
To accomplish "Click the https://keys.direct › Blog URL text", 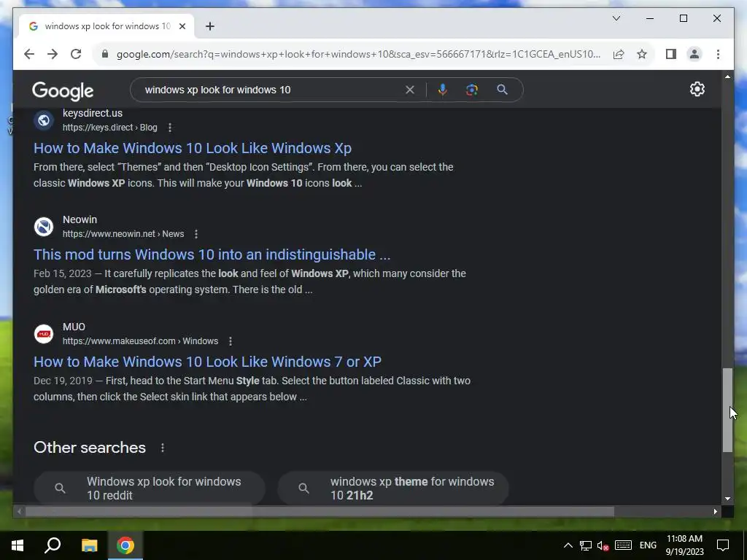I will pyautogui.click(x=109, y=128).
